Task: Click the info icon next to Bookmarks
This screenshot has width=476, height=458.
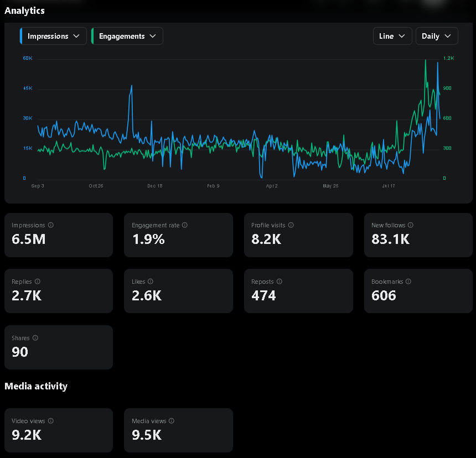Action: [408, 282]
